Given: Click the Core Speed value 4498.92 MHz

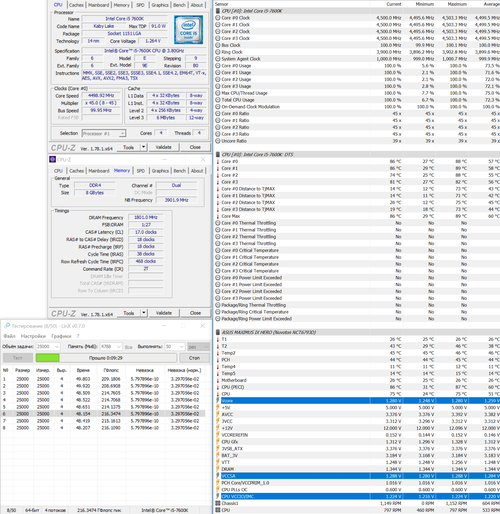Looking at the screenshot, I should 101,96.
